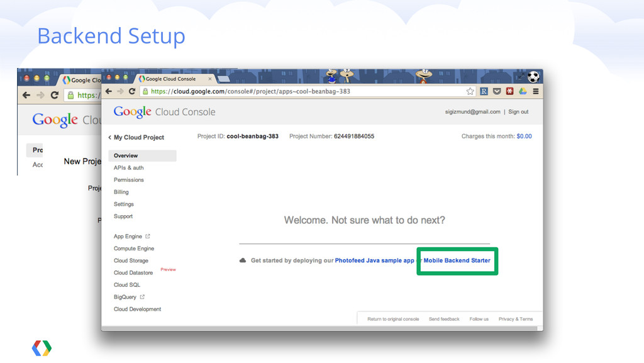The width and height of the screenshot is (644, 363).
Task: Click the Google Developers logo on slide
Action: tap(42, 349)
